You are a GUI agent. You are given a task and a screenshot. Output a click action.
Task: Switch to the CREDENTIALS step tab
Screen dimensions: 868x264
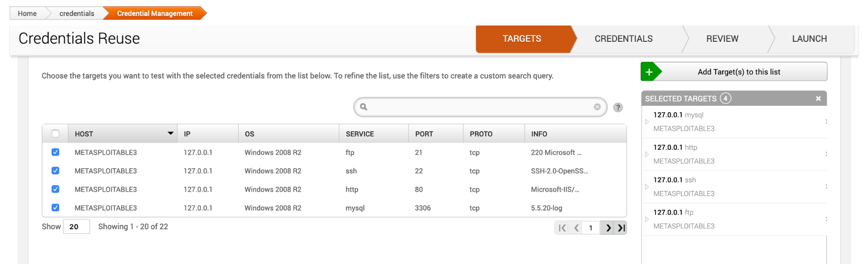tap(624, 39)
